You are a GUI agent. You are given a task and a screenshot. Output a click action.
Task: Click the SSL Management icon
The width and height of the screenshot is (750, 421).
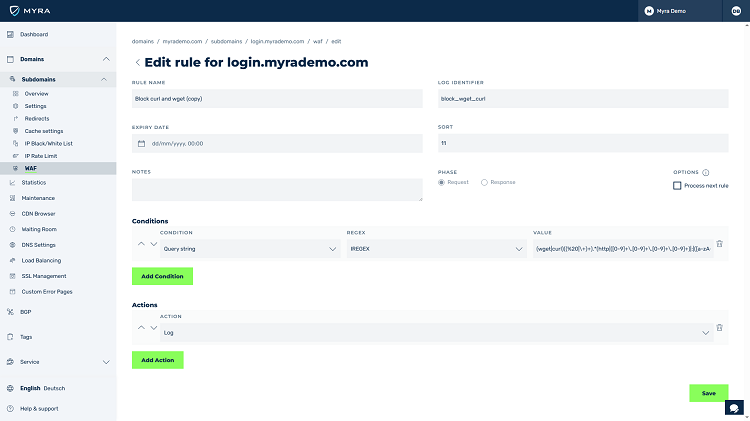[12, 276]
